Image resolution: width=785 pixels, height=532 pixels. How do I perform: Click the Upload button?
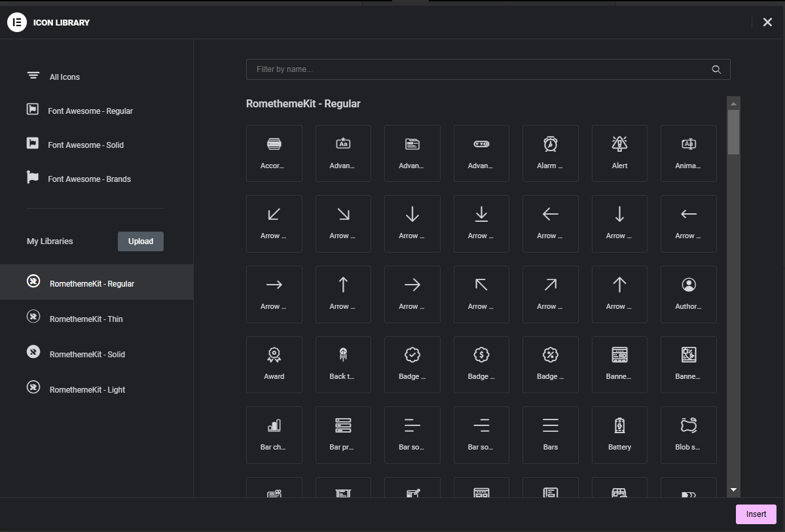[141, 241]
